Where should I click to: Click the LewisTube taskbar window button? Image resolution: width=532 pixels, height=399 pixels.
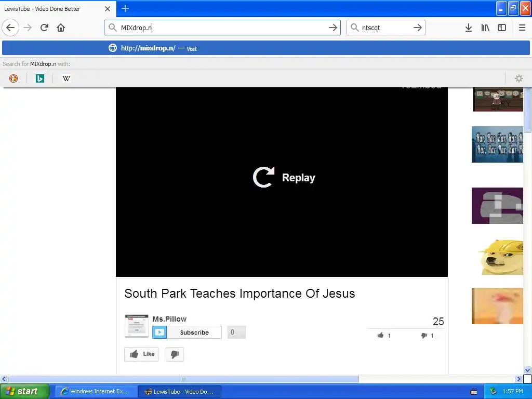point(180,392)
